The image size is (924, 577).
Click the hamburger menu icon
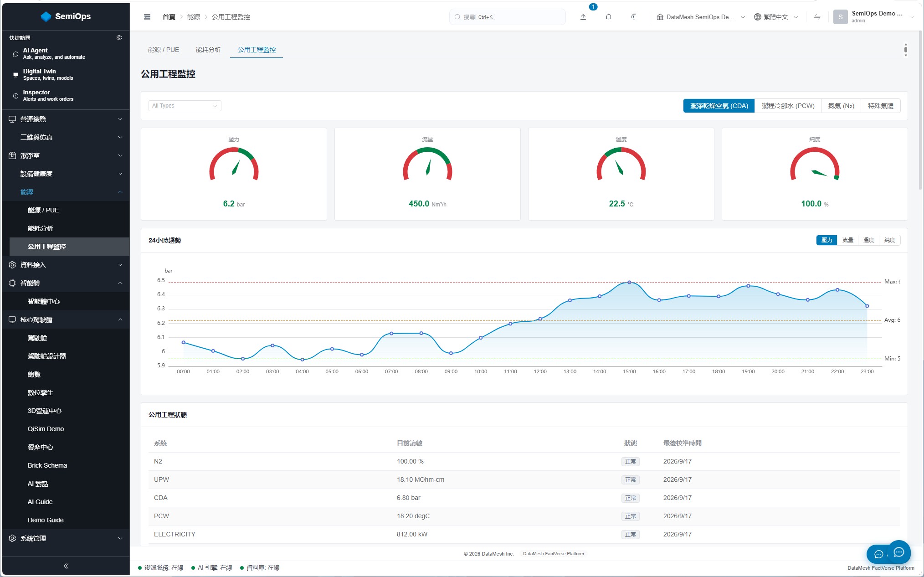[147, 17]
